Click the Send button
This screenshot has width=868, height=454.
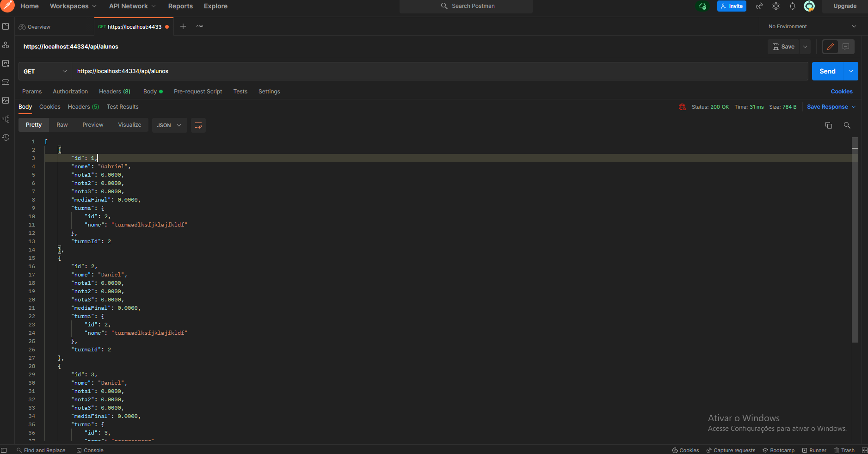[828, 71]
